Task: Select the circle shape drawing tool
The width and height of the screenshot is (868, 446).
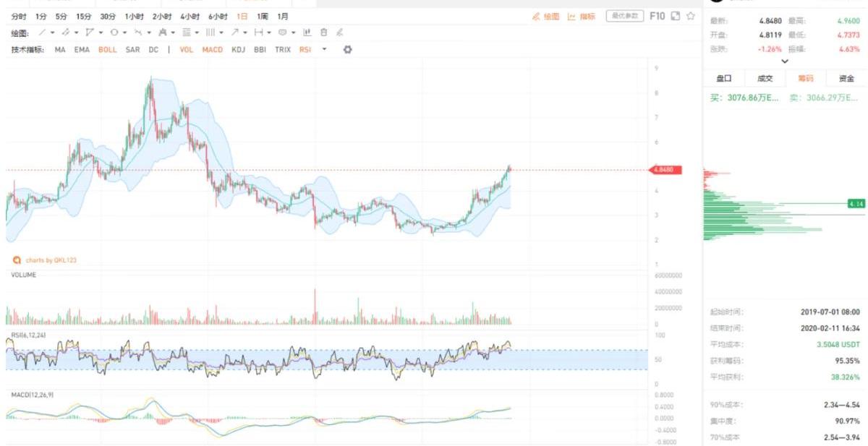Action: coord(114,33)
